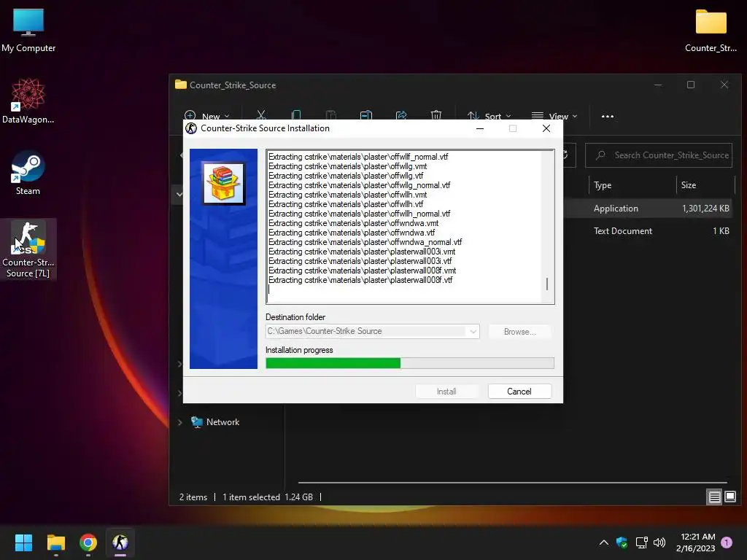Open Sort dropdown in Explorer
Image resolution: width=747 pixels, height=560 pixels.
pyautogui.click(x=489, y=116)
